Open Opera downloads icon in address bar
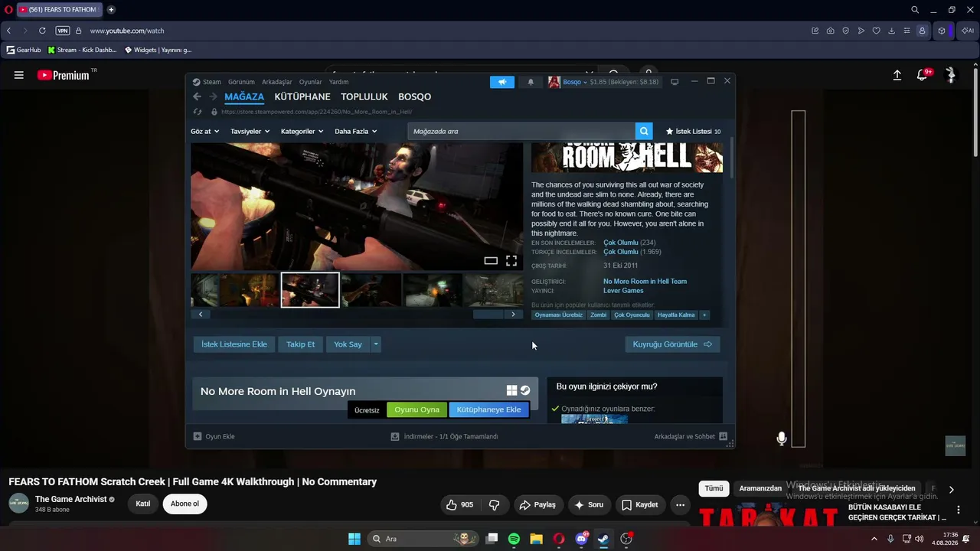This screenshot has width=980, height=551. [892, 31]
